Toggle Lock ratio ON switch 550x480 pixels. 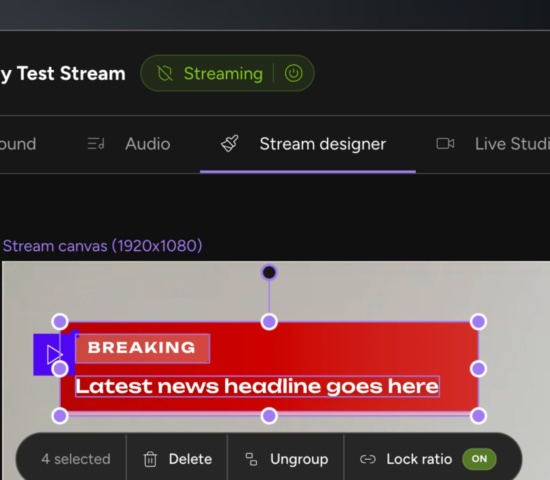coord(479,459)
